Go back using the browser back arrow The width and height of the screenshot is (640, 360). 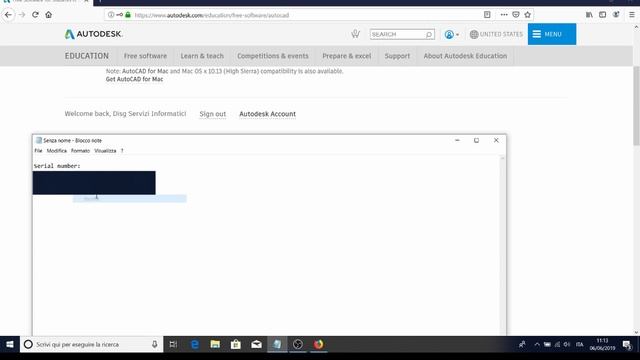click(x=8, y=15)
